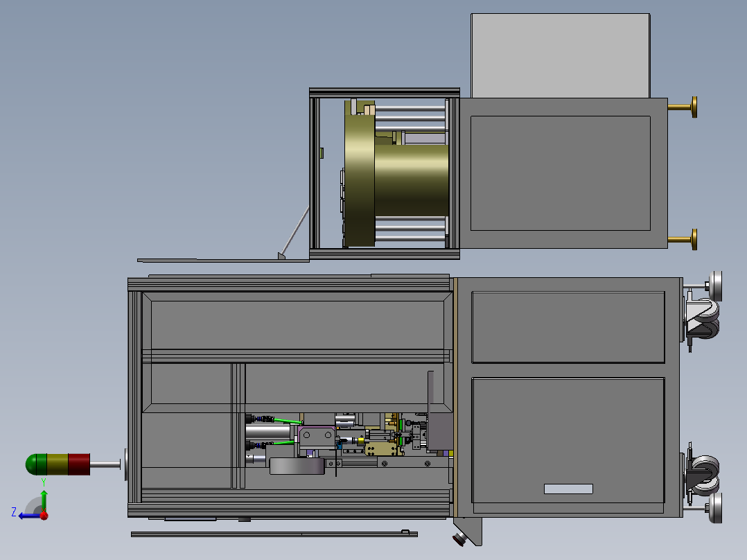Select the silver pneumatic cylinder in the lower mechanism
Image resolution: width=747 pixels, height=560 pixels.
coord(268,432)
